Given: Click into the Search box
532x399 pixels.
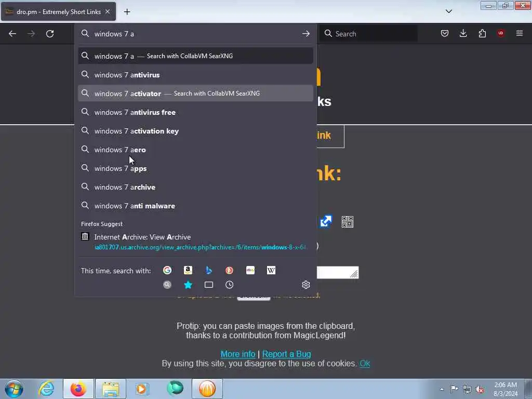Looking at the screenshot, I should 368,34.
